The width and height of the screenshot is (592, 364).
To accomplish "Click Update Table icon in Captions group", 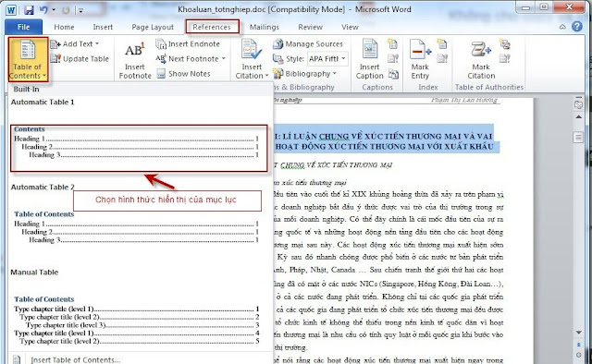I will [x=392, y=58].
